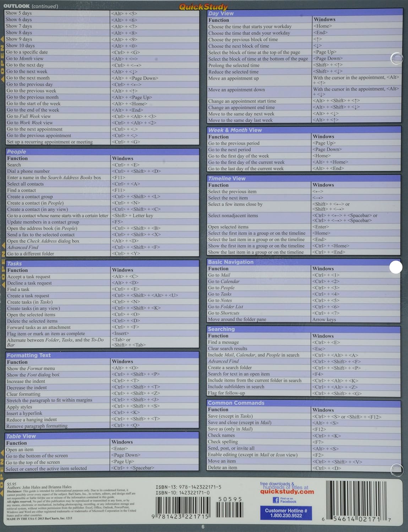The height and width of the screenshot is (532, 408).
Task: Click 'Select all contacts'
Action: coord(25,184)
